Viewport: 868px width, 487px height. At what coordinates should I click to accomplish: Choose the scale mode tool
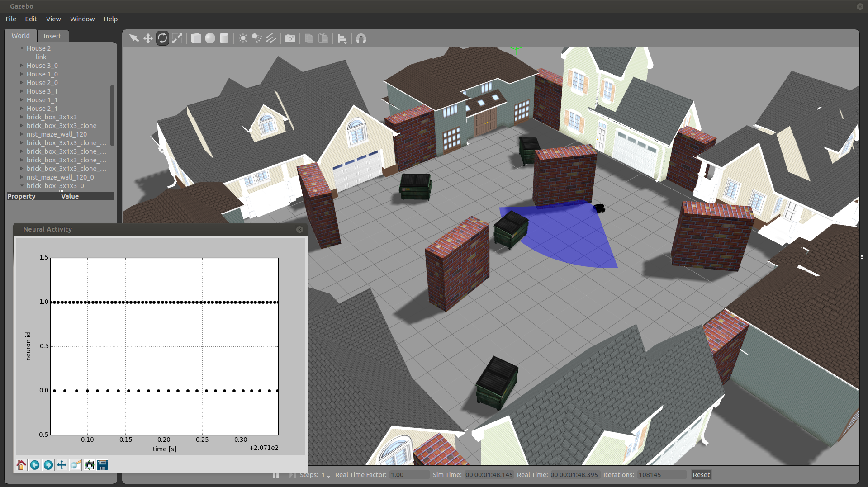(x=177, y=38)
